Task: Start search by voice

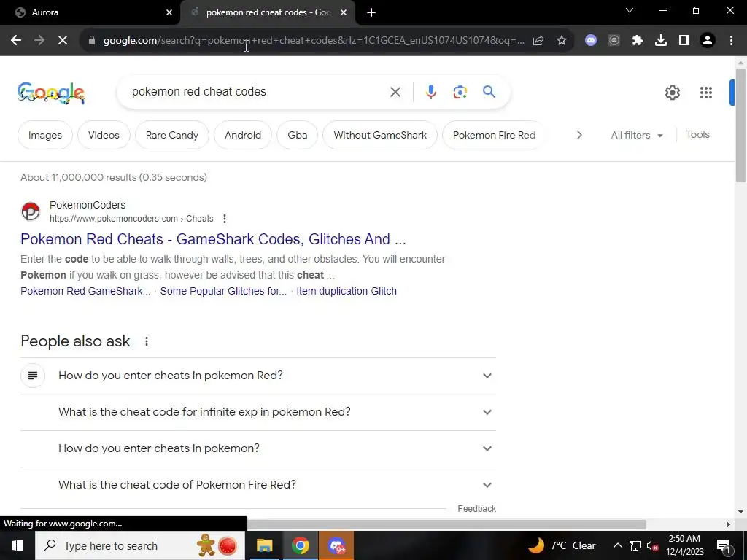Action: click(x=431, y=92)
